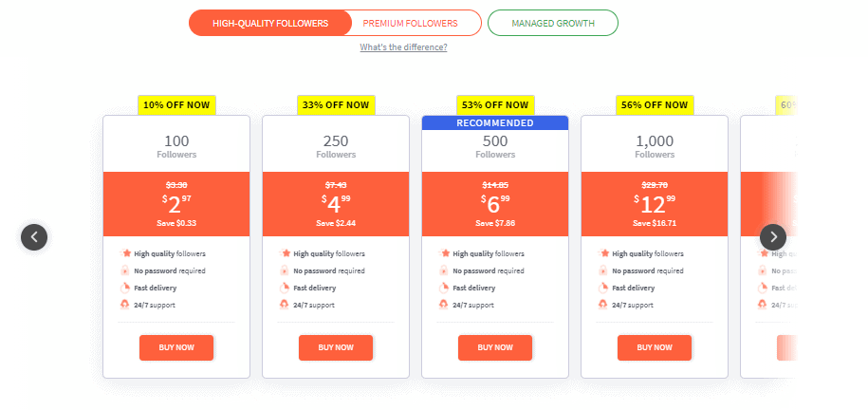Click the 10% OFF NOW yellow badge
Viewport: 868px width, 410px height.
(x=176, y=104)
